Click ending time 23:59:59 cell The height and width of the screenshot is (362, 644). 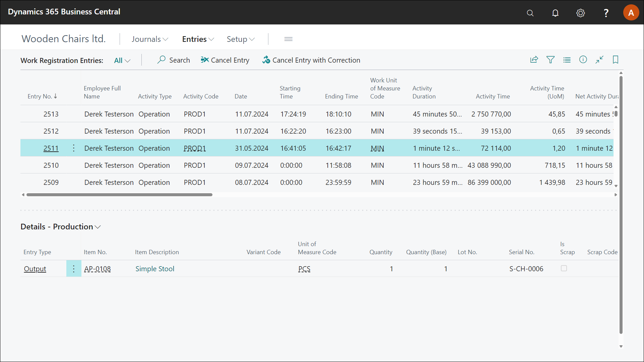tap(338, 183)
